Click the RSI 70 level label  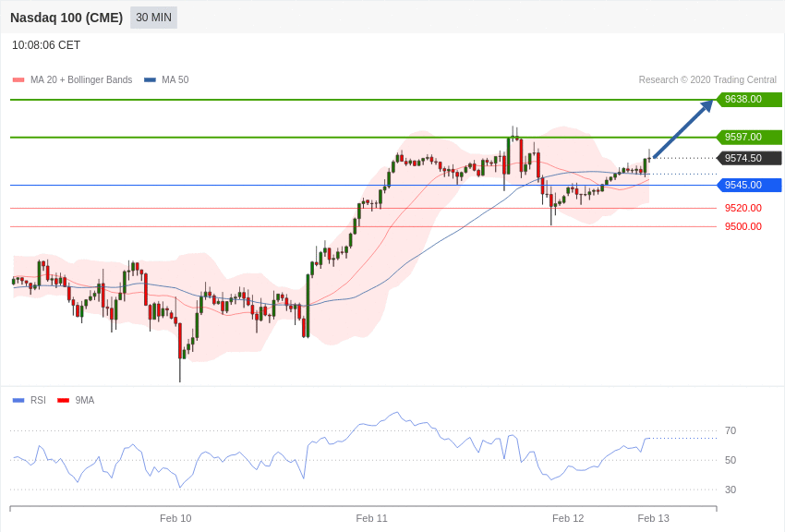point(731,430)
